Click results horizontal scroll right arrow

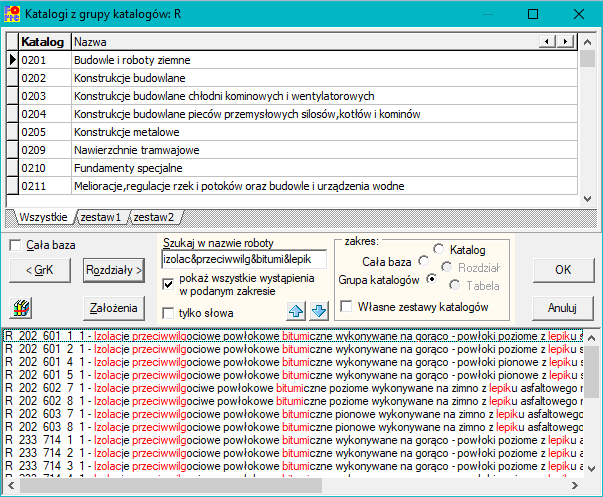click(x=575, y=486)
